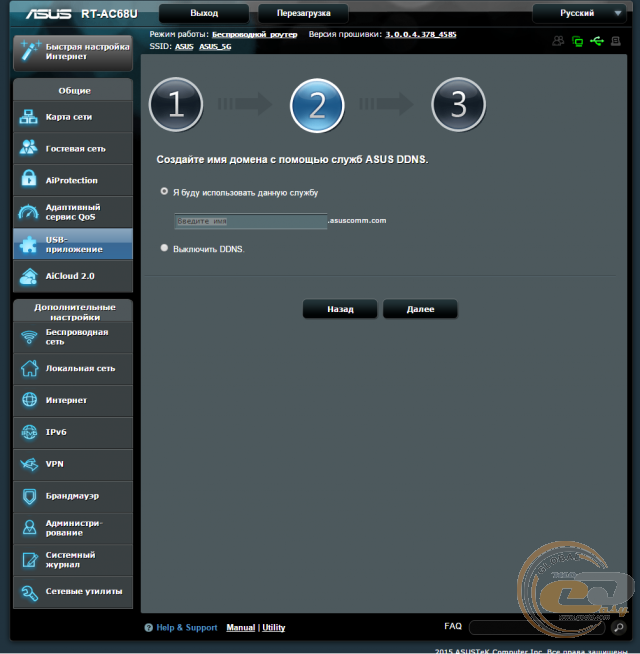The image size is (640, 654).
Task: Open the Администрирование menu item
Action: point(73,528)
